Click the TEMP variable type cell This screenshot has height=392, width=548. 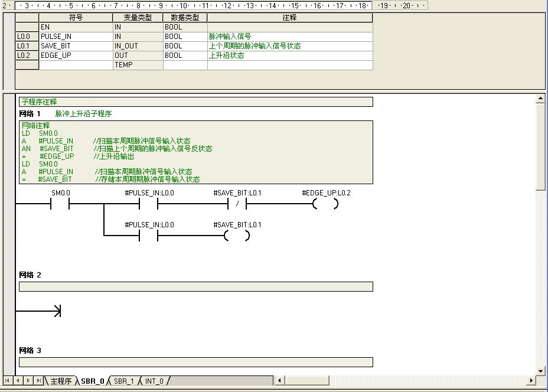[138, 64]
